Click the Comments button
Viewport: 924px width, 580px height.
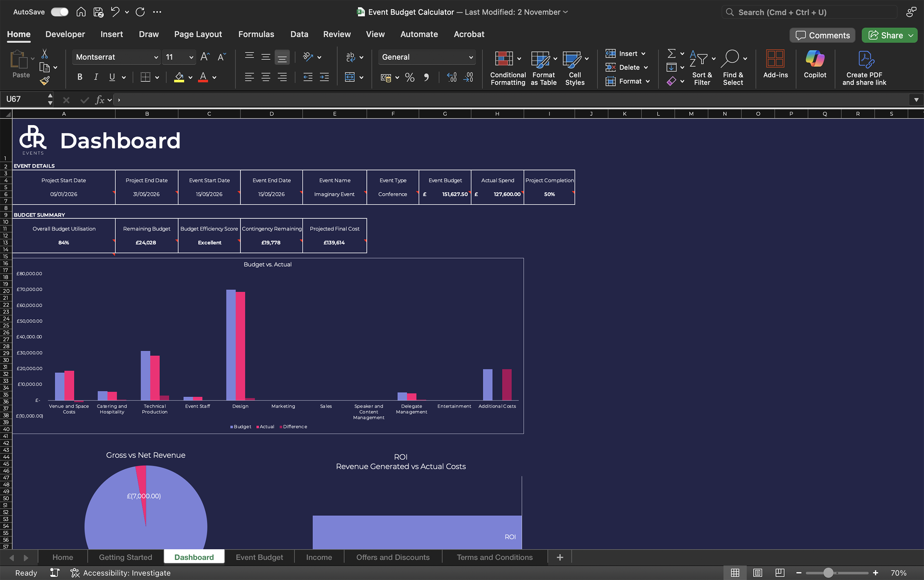point(822,35)
